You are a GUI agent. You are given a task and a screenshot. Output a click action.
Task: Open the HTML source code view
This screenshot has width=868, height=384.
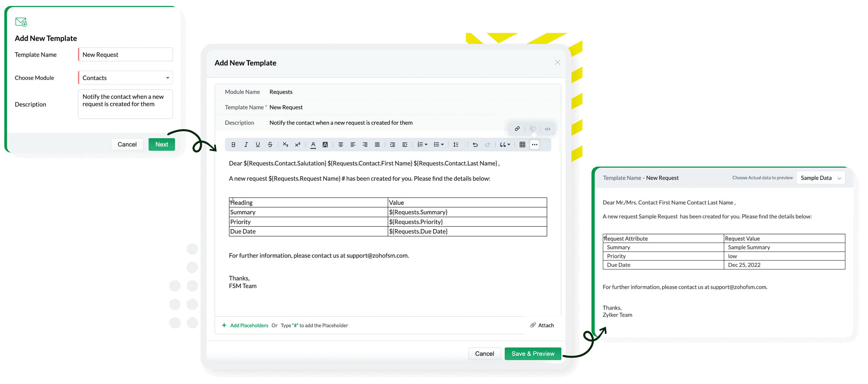point(548,129)
